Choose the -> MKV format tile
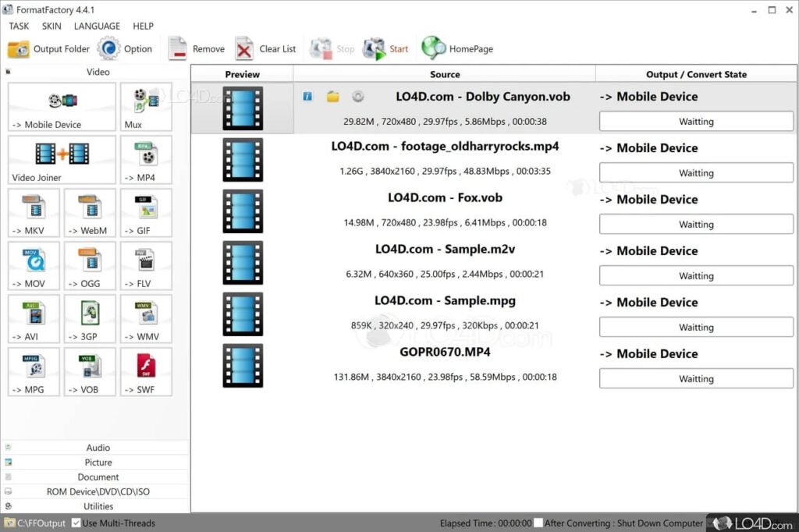The height and width of the screenshot is (532, 799). point(34,213)
